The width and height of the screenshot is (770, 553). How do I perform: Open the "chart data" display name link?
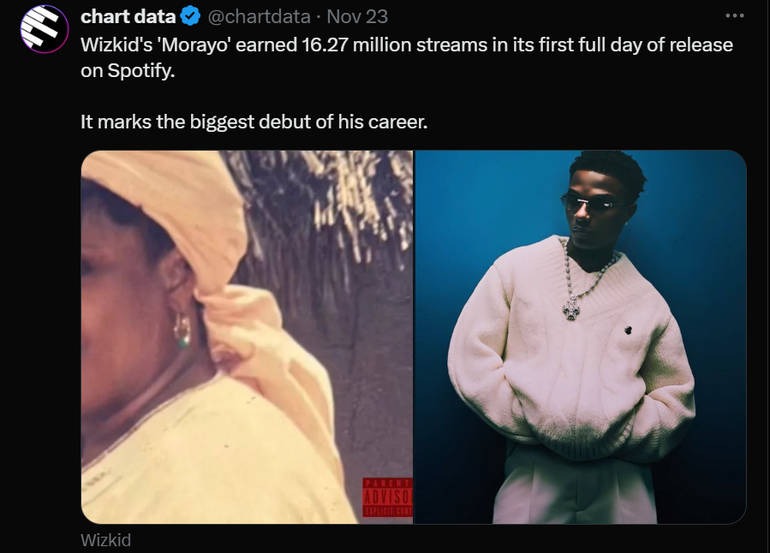[128, 17]
